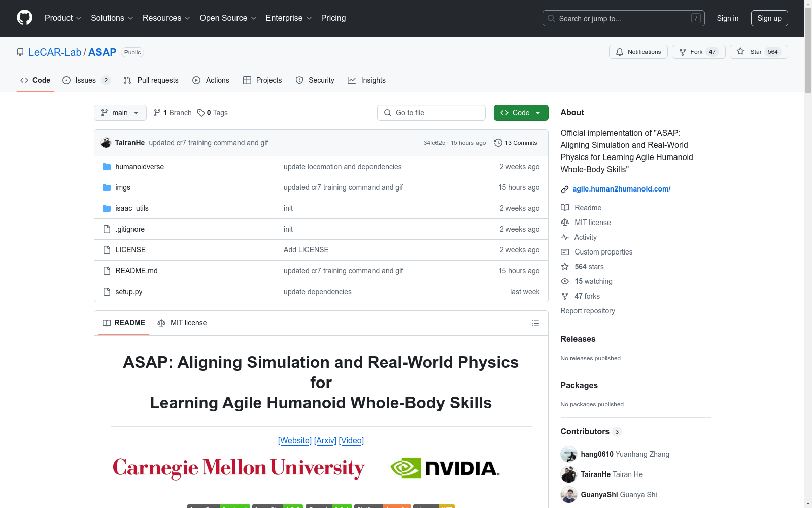The width and height of the screenshot is (812, 508).
Task: Open the humanoidverse folder
Action: click(139, 167)
